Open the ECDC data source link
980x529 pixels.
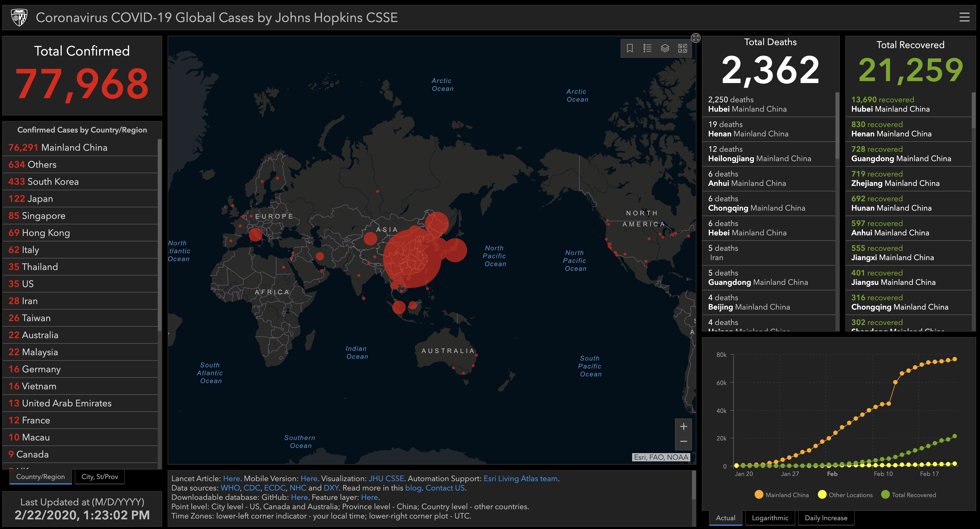tap(275, 488)
